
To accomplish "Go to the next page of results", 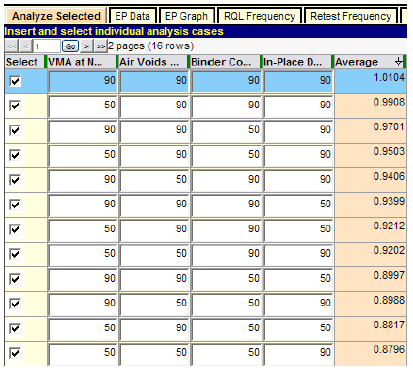I will [87, 46].
